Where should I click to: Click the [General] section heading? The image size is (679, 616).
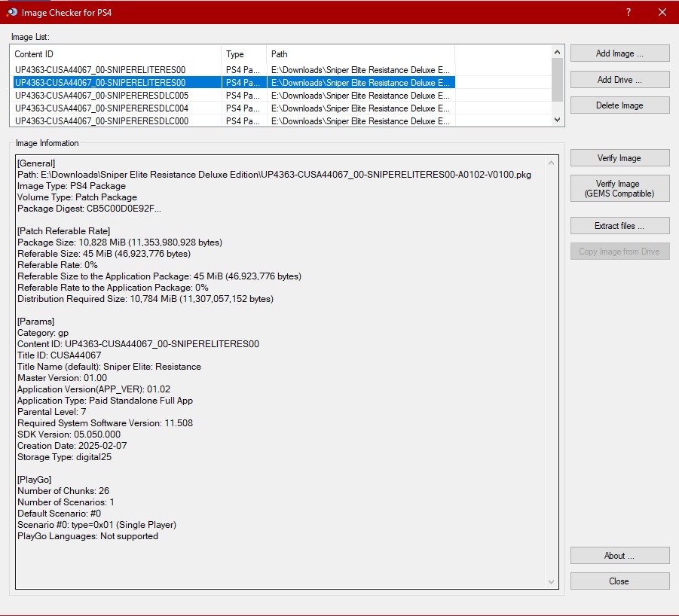[36, 163]
